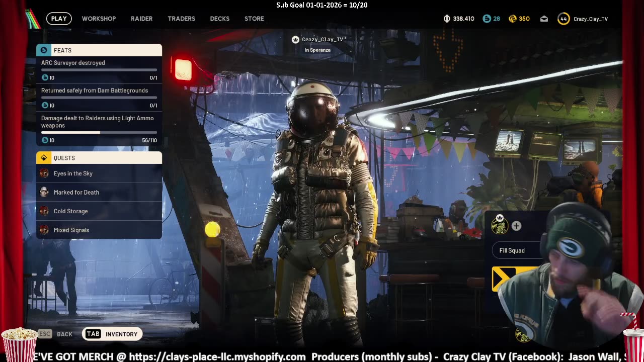Image resolution: width=644 pixels, height=362 pixels.
Task: Click the coin currency icon beside 338.410
Action: pos(447,19)
